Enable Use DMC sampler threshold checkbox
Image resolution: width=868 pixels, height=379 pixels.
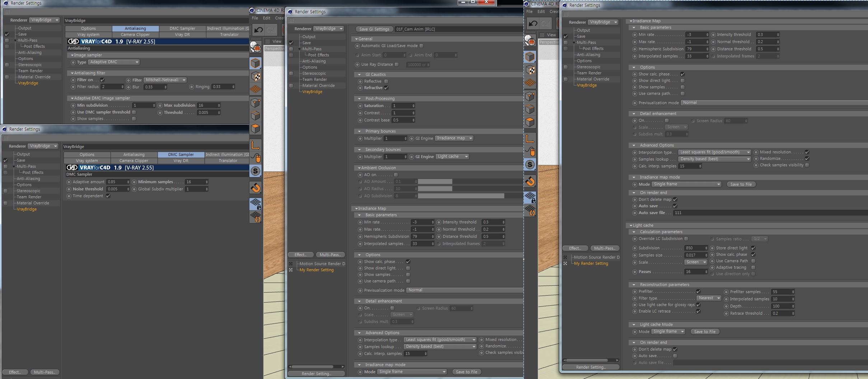tap(134, 112)
